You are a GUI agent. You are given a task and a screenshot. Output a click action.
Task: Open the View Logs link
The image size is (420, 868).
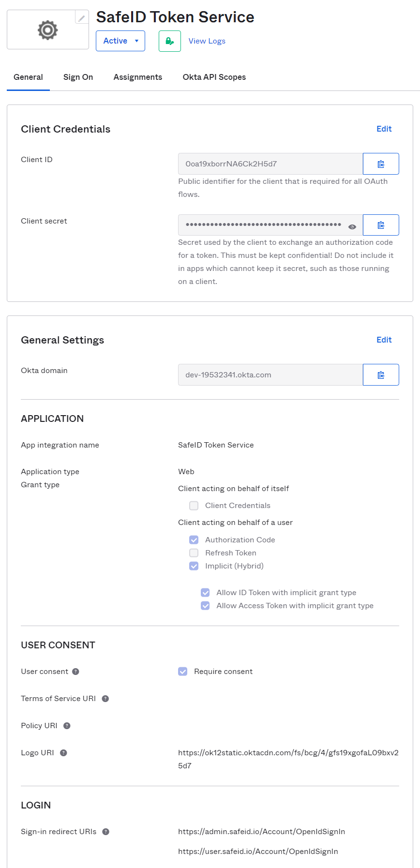tap(207, 41)
